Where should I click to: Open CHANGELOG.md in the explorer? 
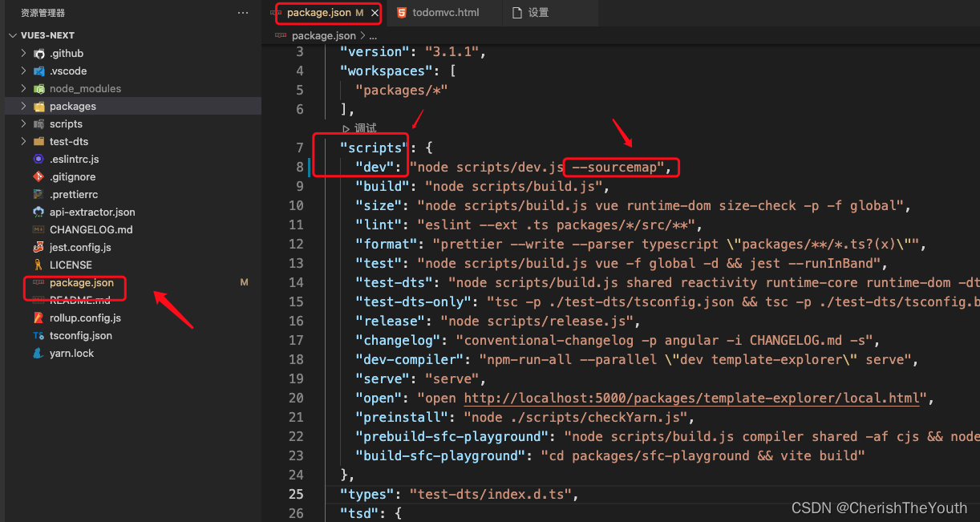(91, 229)
